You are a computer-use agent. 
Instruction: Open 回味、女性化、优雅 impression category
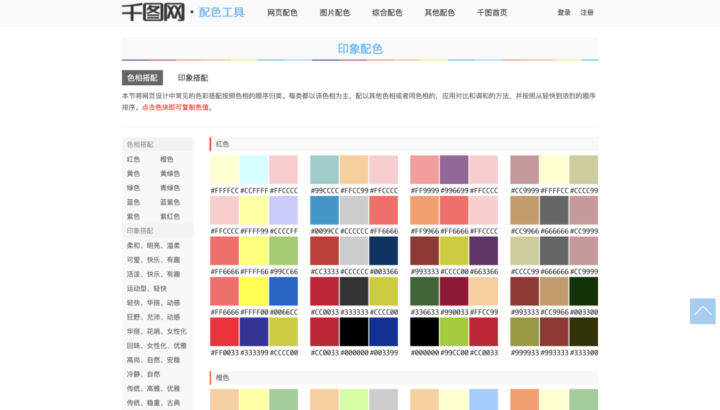click(157, 345)
